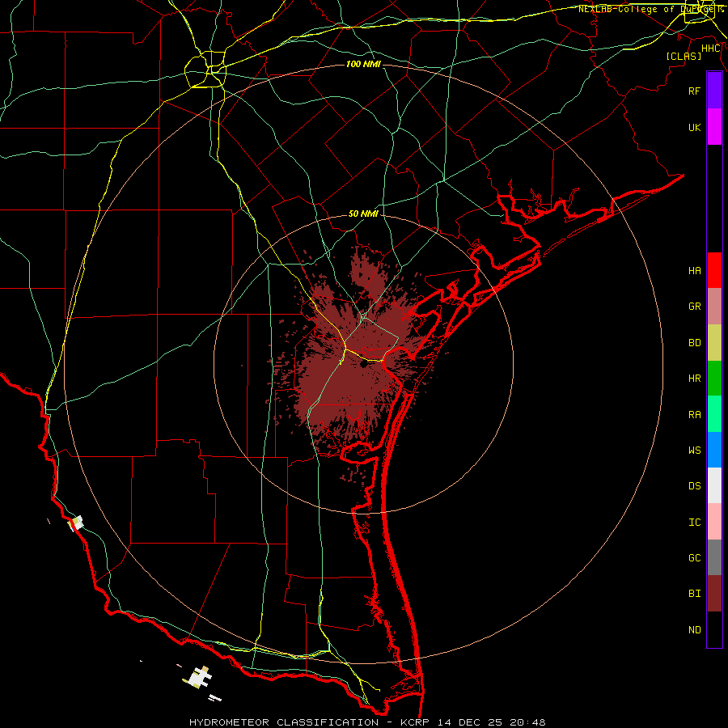Click the HA legend label
The image size is (728, 728).
click(695, 271)
